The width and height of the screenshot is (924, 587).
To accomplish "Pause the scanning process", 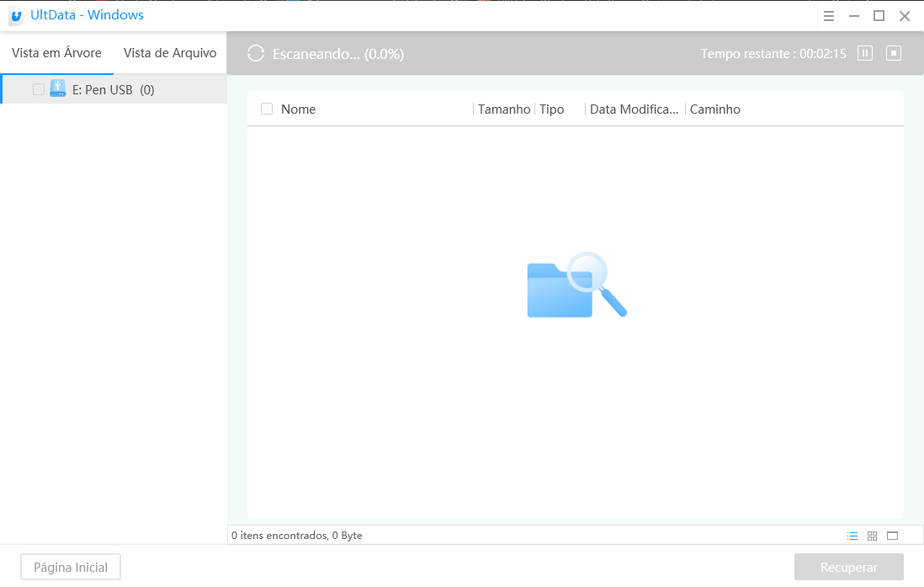I will [865, 53].
